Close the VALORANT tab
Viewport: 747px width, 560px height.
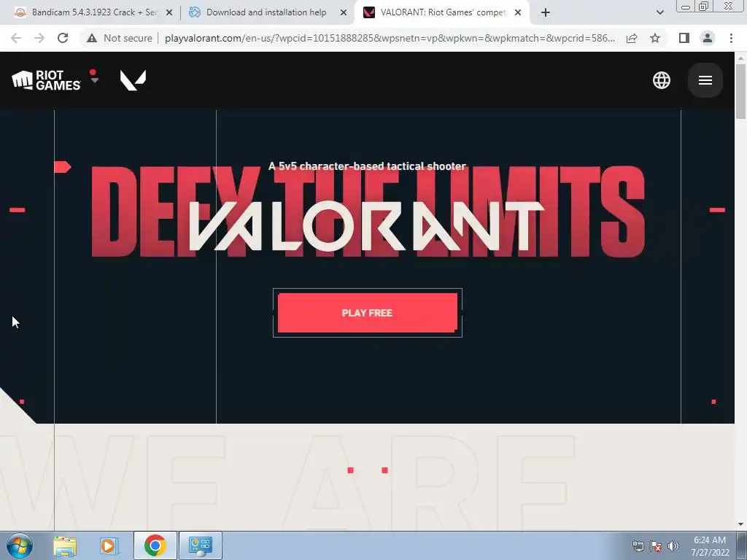click(518, 13)
